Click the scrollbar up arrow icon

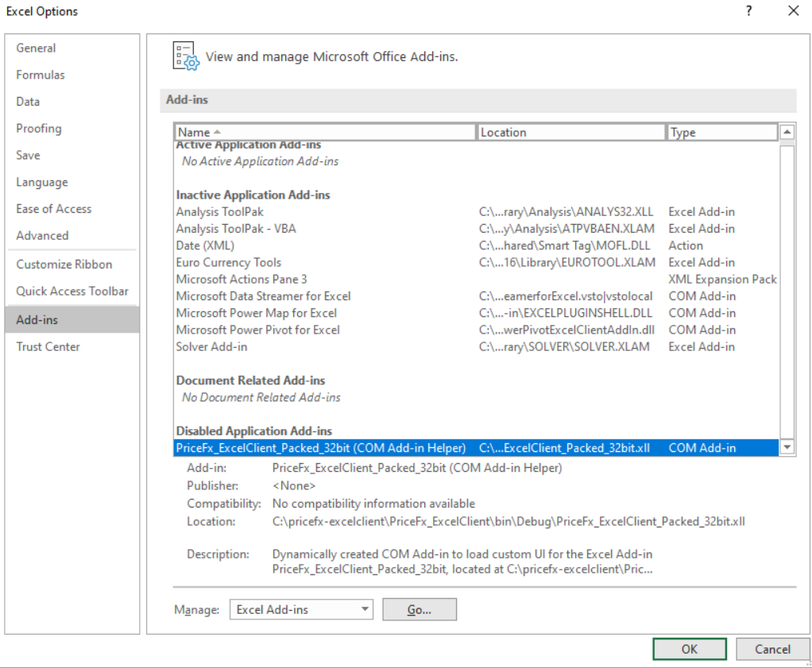click(x=787, y=131)
